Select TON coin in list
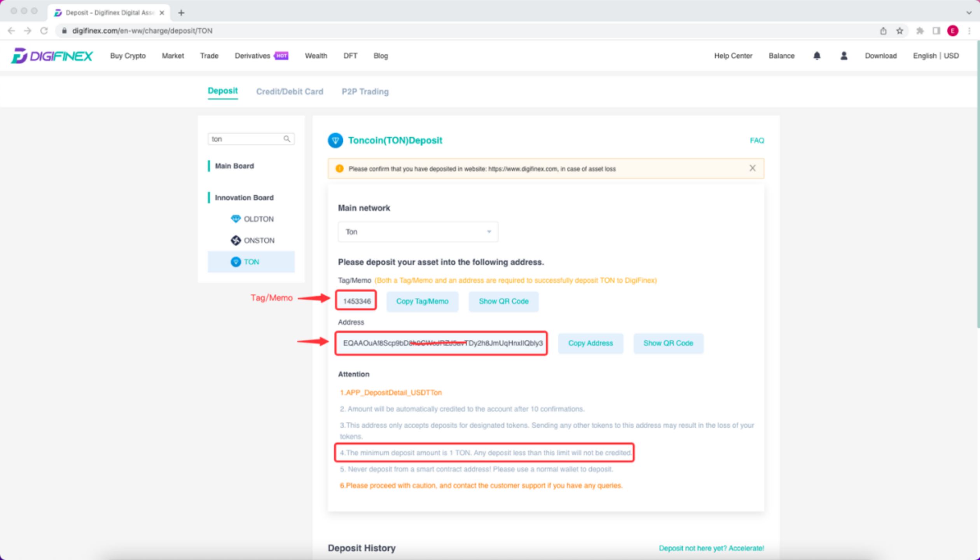 point(251,262)
